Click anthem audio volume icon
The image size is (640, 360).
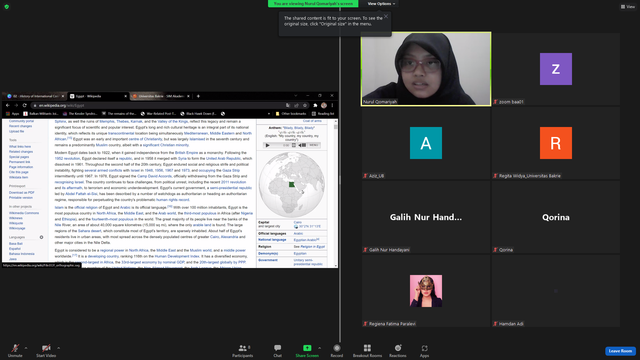click(302, 145)
